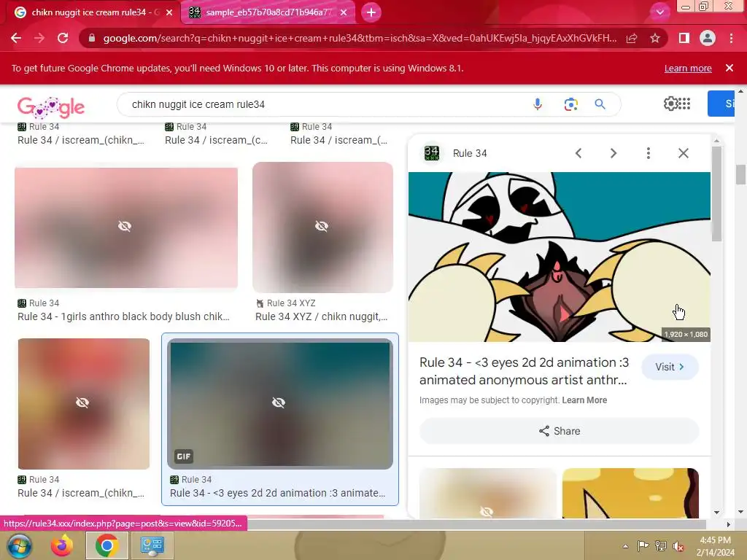Open the Chrome side panel icon
This screenshot has height=560, width=747.
(684, 38)
